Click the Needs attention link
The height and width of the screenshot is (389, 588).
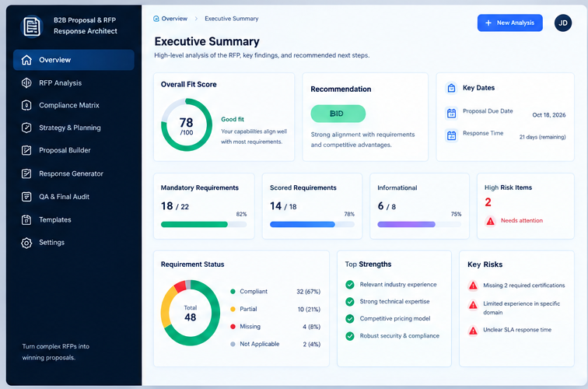pos(522,221)
